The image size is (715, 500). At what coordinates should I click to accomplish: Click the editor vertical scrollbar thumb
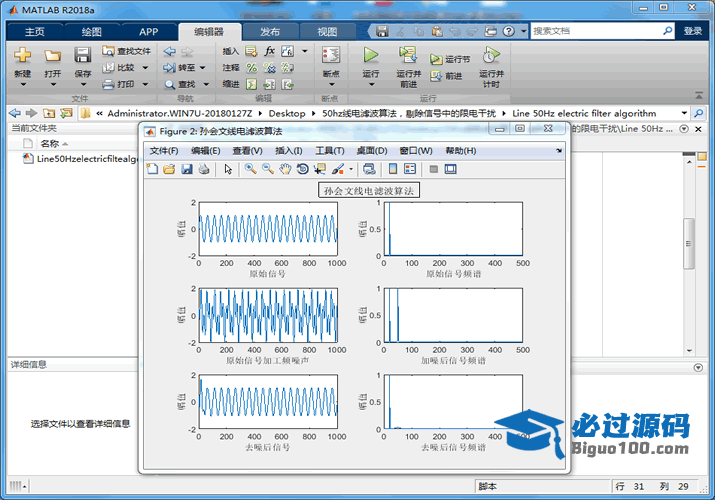pos(689,243)
